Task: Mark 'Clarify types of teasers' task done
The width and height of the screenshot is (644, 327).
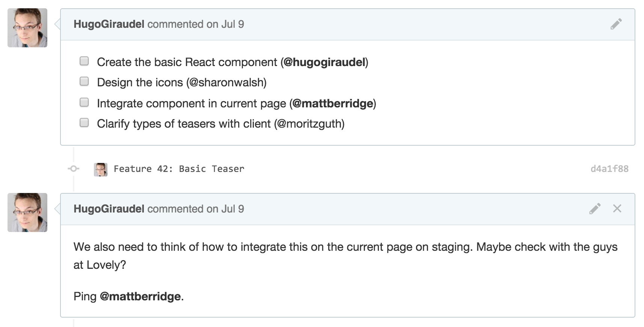Action: (x=84, y=123)
